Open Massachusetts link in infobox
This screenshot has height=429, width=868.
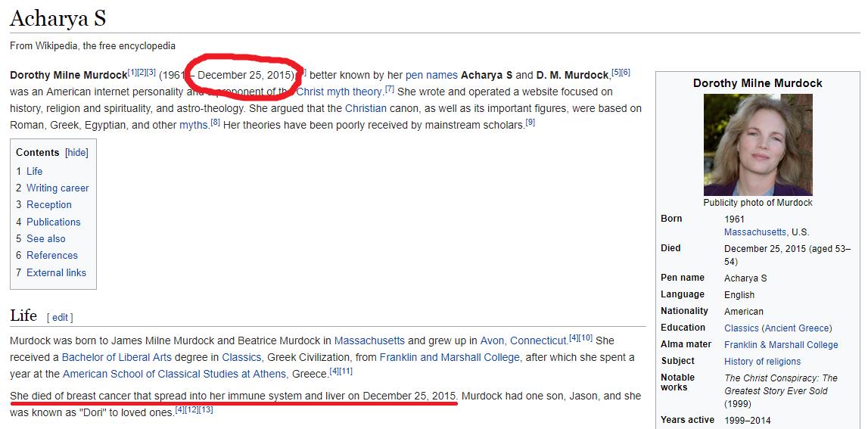tap(755, 232)
